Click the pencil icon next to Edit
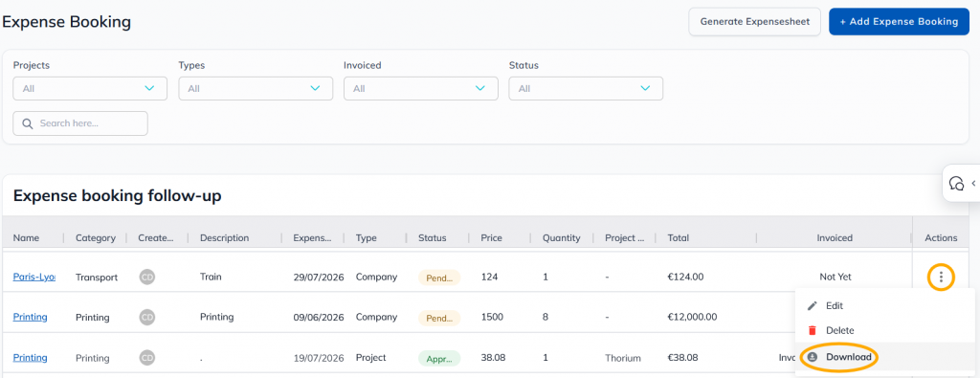Image resolution: width=980 pixels, height=378 pixels. (812, 306)
